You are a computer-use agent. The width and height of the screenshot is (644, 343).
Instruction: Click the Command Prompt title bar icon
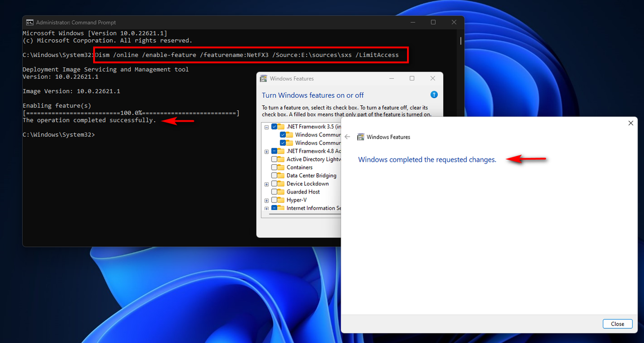30,22
